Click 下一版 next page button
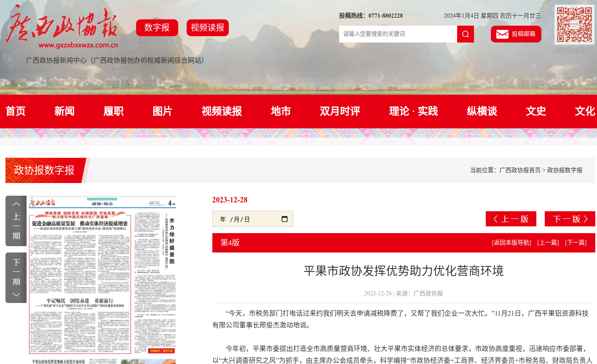 [x=570, y=219]
